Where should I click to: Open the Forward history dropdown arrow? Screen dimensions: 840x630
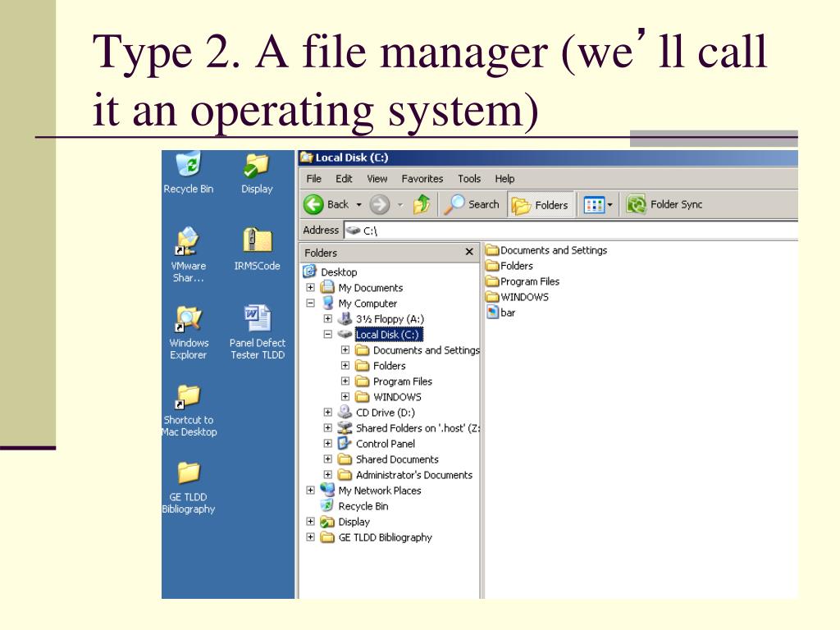(x=400, y=204)
